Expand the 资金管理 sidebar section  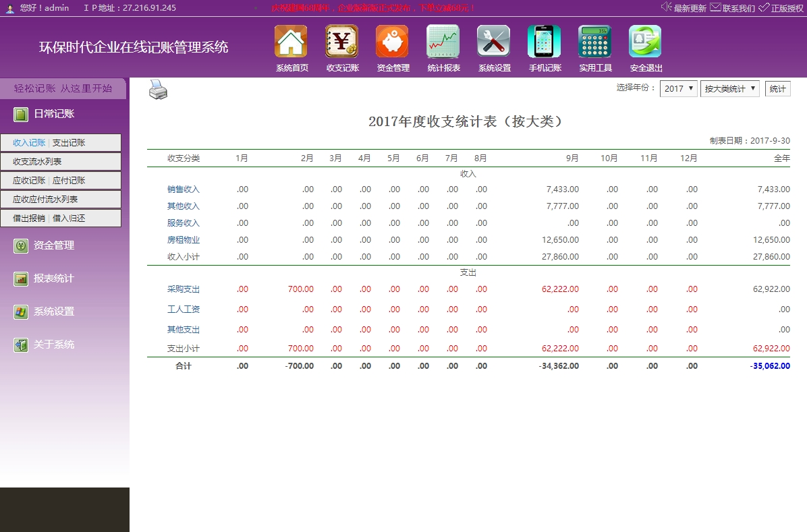click(x=54, y=246)
